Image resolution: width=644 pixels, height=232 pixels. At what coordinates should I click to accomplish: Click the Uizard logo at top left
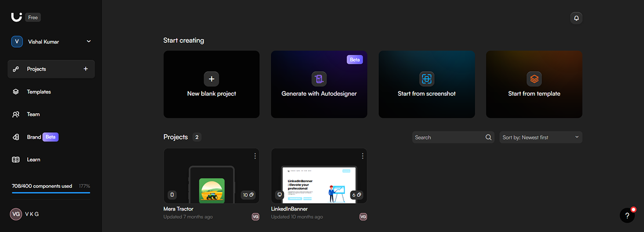tap(16, 17)
